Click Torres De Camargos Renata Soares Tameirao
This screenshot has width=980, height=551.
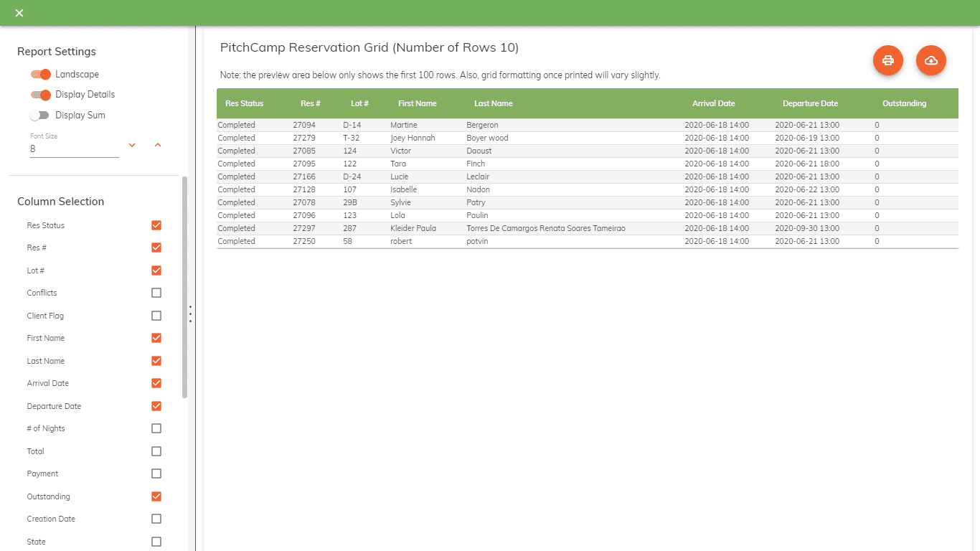click(546, 228)
